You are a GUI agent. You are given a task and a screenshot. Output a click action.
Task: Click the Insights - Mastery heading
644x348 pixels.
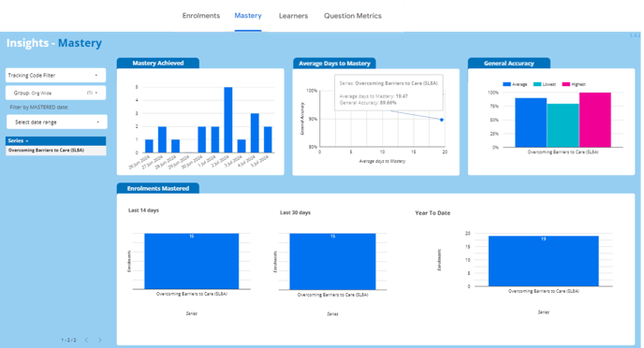click(x=53, y=43)
